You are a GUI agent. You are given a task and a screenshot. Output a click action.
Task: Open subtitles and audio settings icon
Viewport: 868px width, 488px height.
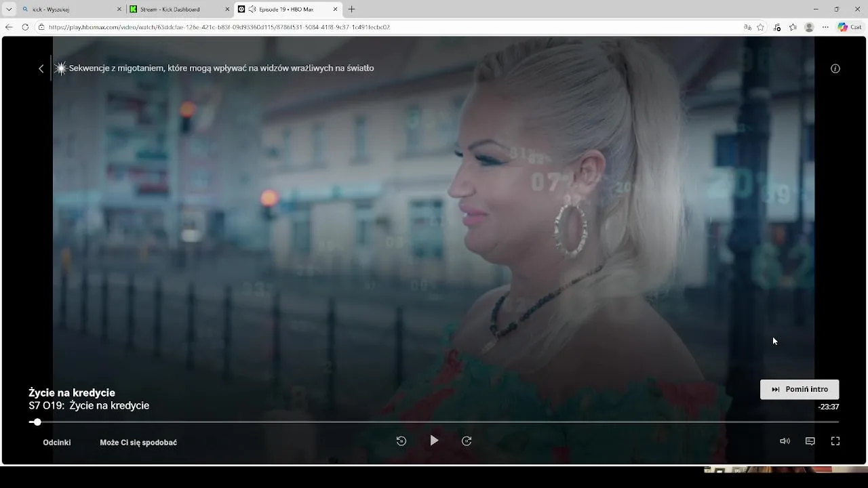point(810,441)
